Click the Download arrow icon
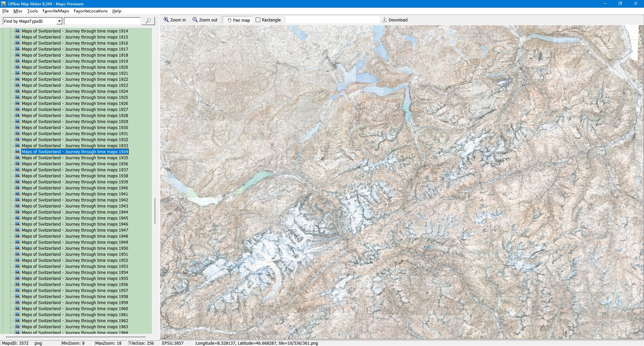The image size is (644, 346). 384,20
